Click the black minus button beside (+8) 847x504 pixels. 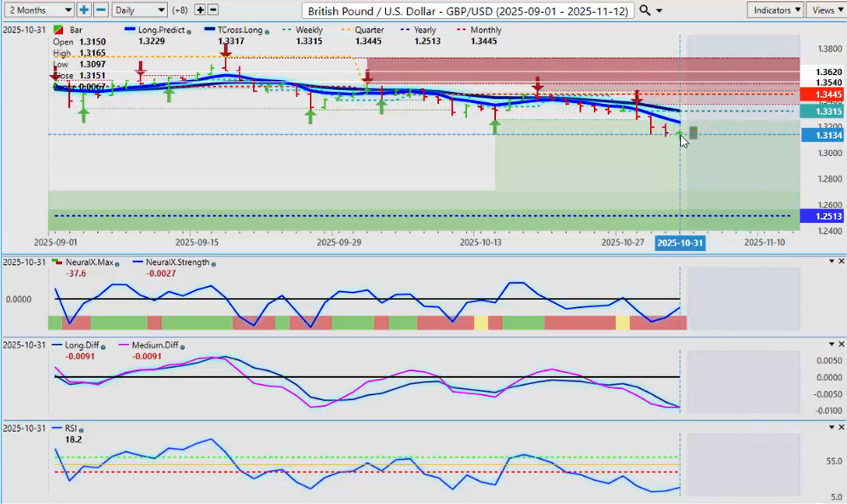pyautogui.click(x=213, y=10)
